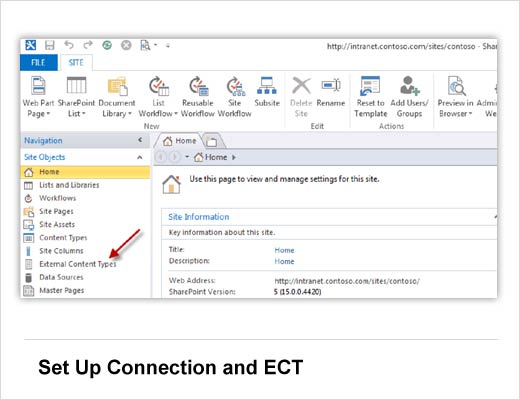Collapse the Navigation pane chevron
This screenshot has width=520, height=400.
click(x=140, y=140)
